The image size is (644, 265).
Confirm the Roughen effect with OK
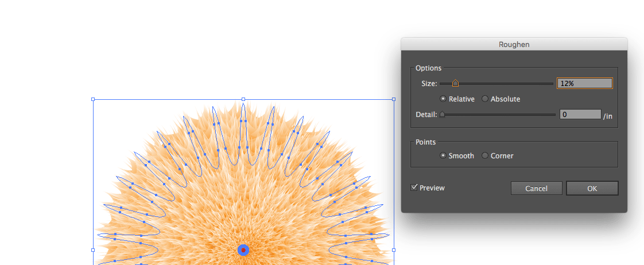coord(592,188)
